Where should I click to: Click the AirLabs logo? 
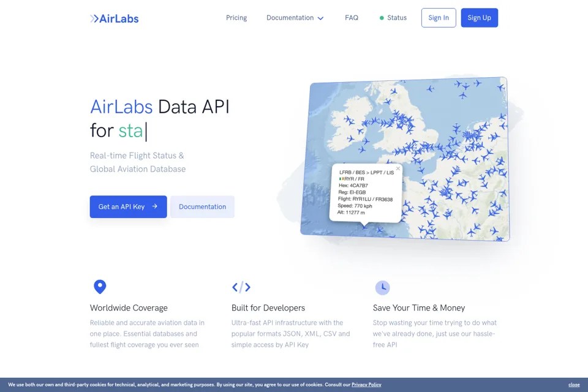tap(115, 18)
